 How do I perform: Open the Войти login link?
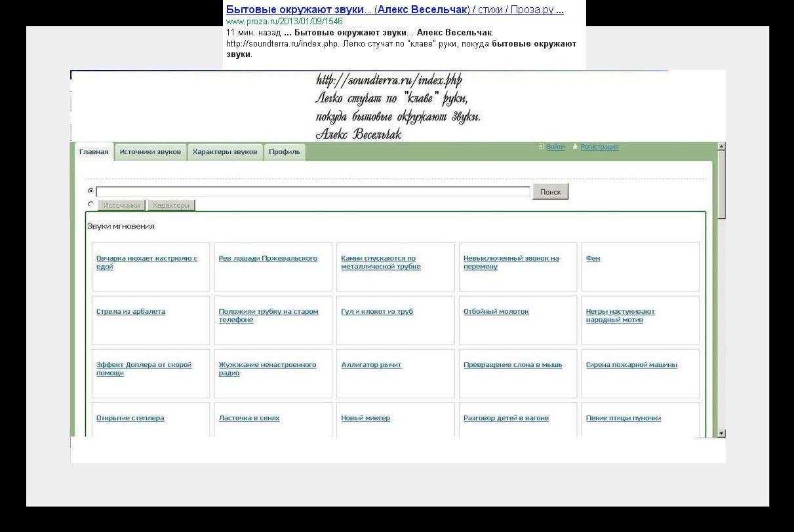(555, 147)
